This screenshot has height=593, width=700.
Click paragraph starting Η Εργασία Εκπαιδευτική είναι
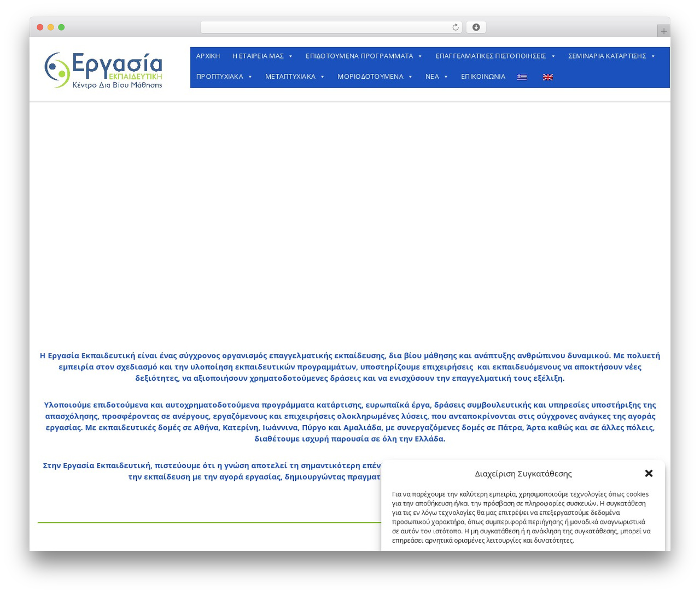pos(350,367)
